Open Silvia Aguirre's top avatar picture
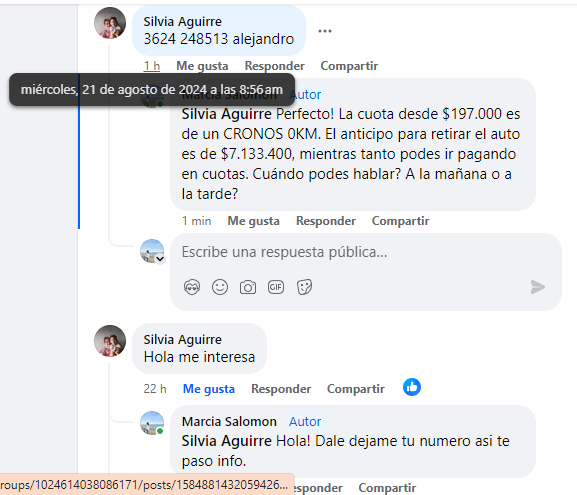This screenshot has height=495, width=577. pyautogui.click(x=110, y=23)
